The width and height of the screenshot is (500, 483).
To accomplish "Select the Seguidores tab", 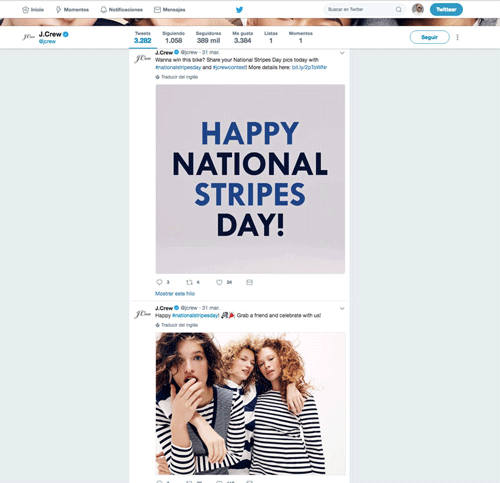I will tap(208, 37).
